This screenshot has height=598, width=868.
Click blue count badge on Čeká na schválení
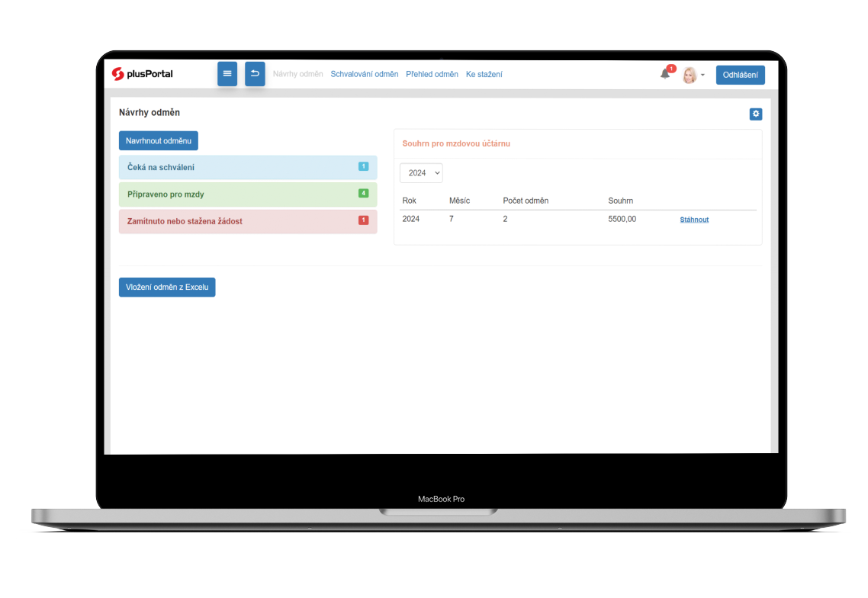(x=363, y=166)
